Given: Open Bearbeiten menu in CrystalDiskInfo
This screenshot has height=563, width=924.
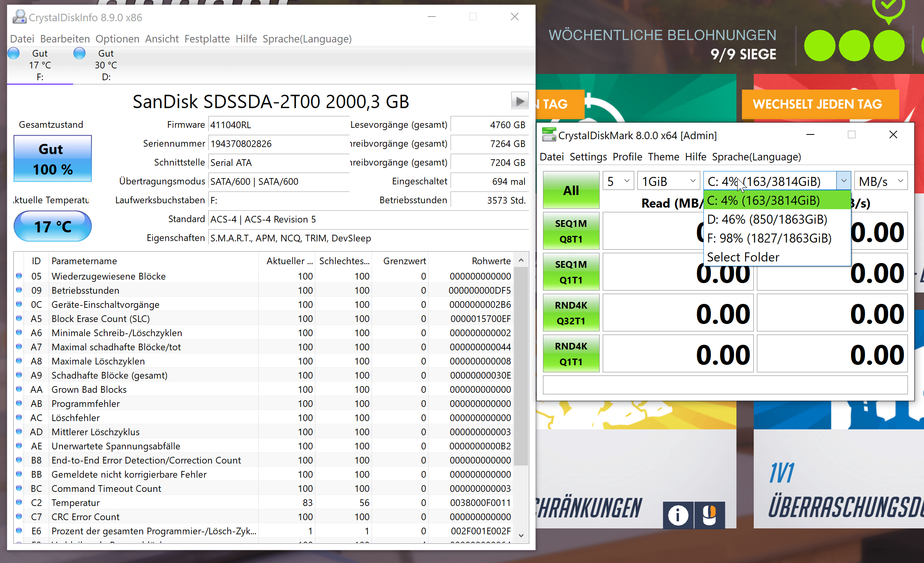Looking at the screenshot, I should point(65,39).
